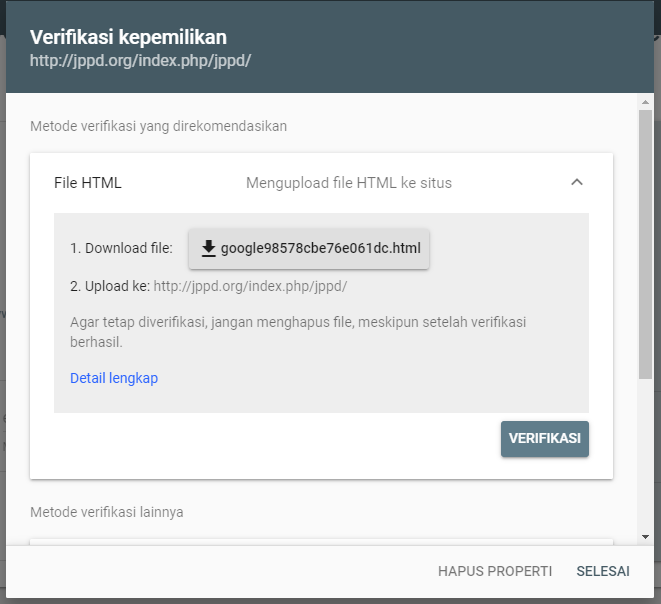Click the Metode verifikasi lainnya heading
This screenshot has width=661, height=604.
click(x=107, y=512)
